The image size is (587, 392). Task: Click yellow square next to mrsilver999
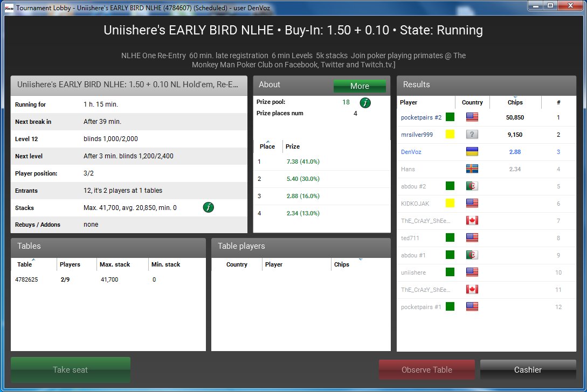450,134
